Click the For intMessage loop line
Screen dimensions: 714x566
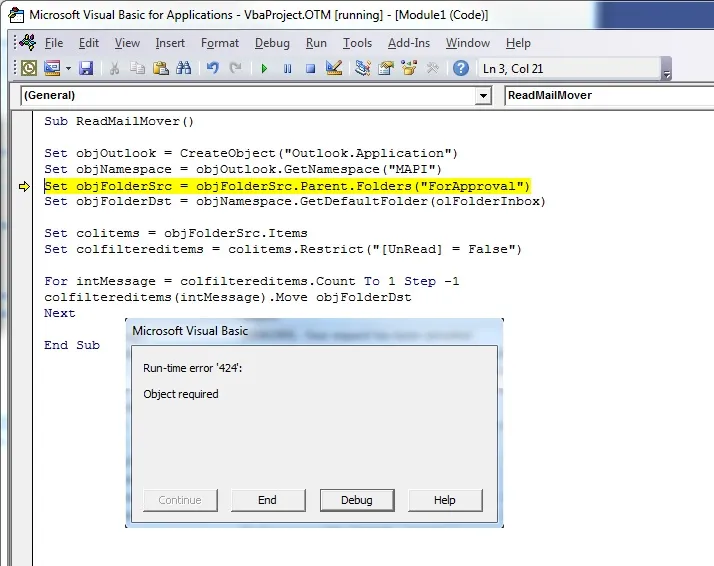pyautogui.click(x=252, y=281)
